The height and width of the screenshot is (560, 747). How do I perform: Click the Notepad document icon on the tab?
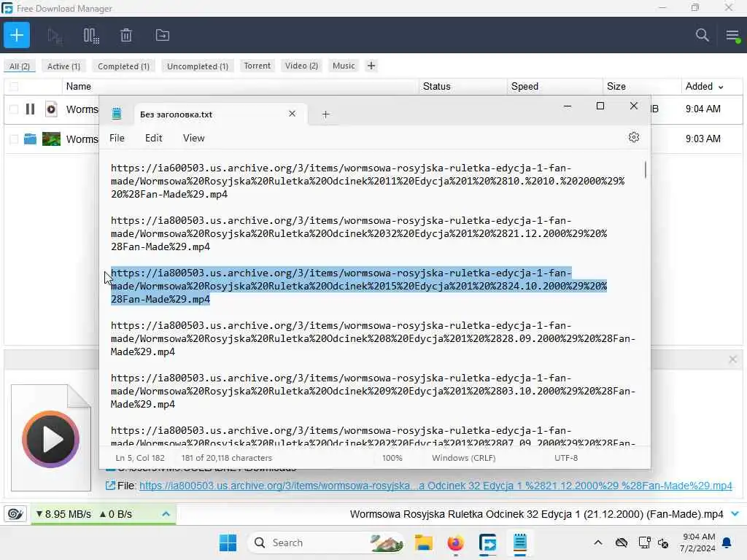117,114
